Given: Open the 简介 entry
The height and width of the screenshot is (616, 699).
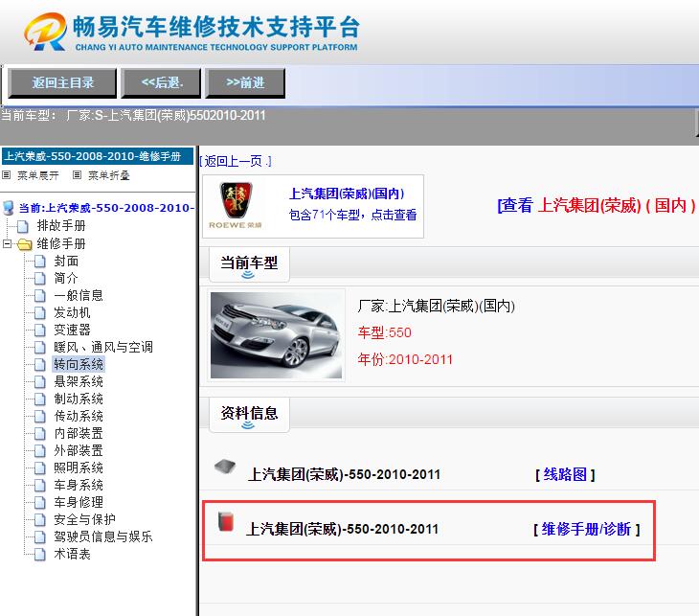Looking at the screenshot, I should pyautogui.click(x=66, y=279).
